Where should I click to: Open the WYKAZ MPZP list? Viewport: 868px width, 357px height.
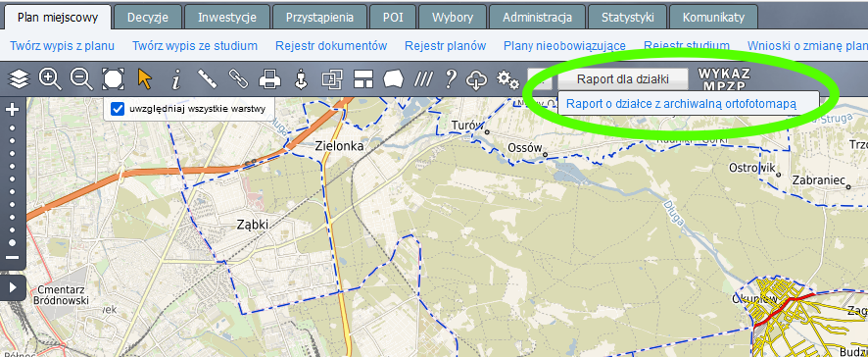point(724,79)
